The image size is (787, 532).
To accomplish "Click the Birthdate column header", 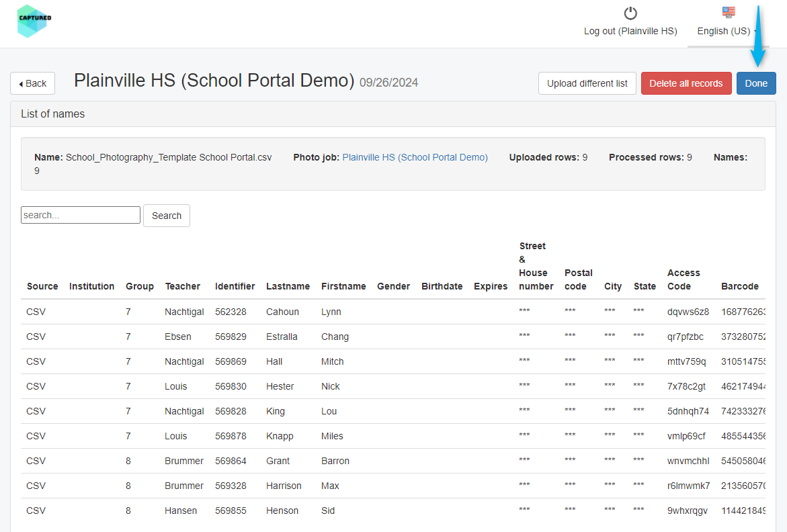I will pos(442,286).
